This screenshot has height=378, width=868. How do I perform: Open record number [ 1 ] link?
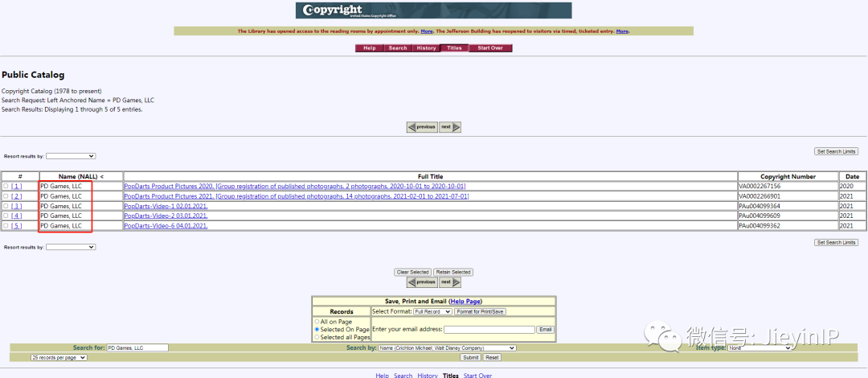pos(17,187)
